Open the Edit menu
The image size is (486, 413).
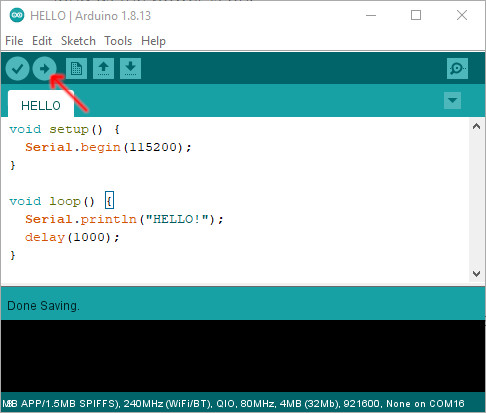pos(42,41)
